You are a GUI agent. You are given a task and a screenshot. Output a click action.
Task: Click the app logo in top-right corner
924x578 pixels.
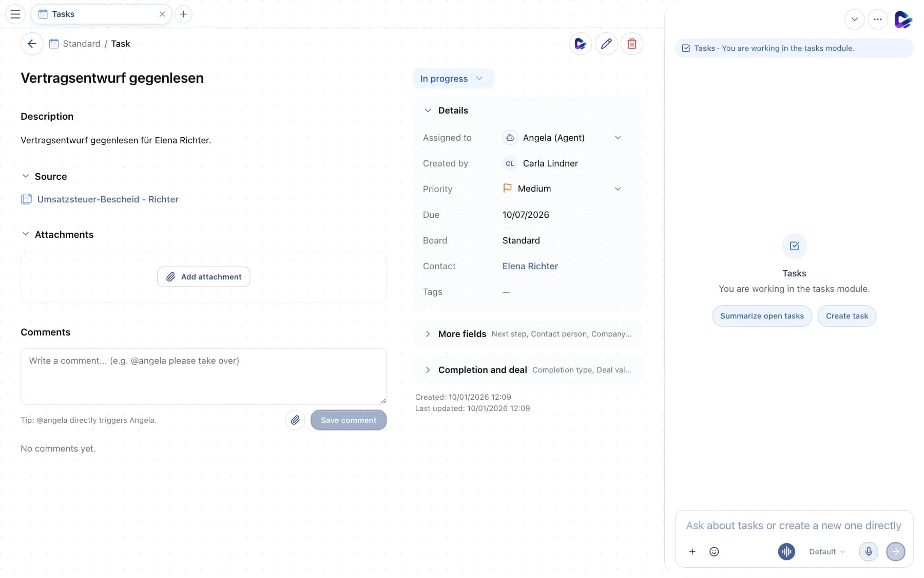click(x=903, y=20)
